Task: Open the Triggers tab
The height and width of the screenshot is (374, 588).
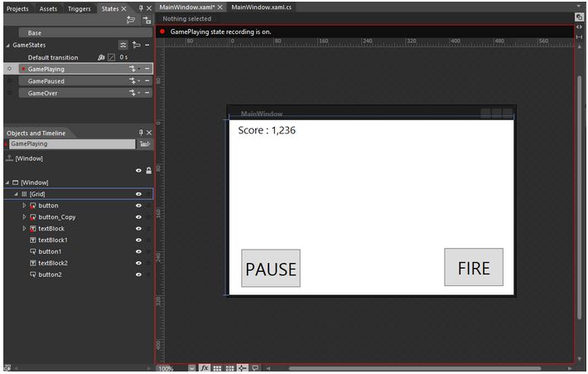Action: [79, 8]
